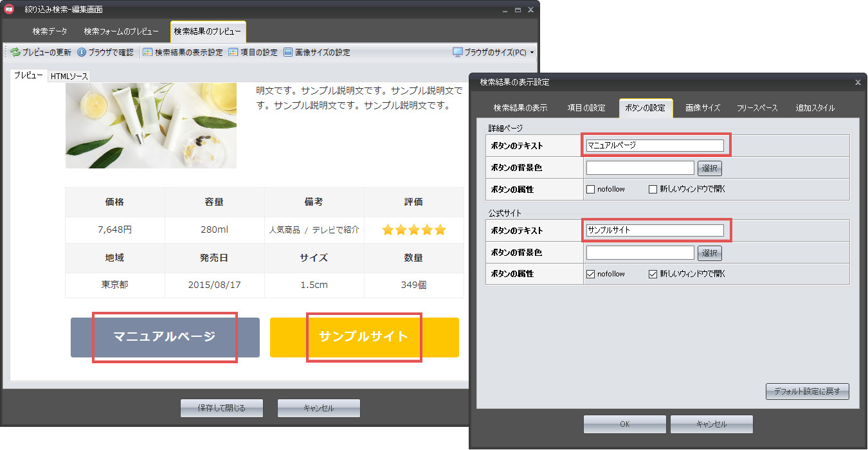Screen dimensions: 868x450
Task: Uncheck nofollow under 公式サイト
Action: pos(590,274)
